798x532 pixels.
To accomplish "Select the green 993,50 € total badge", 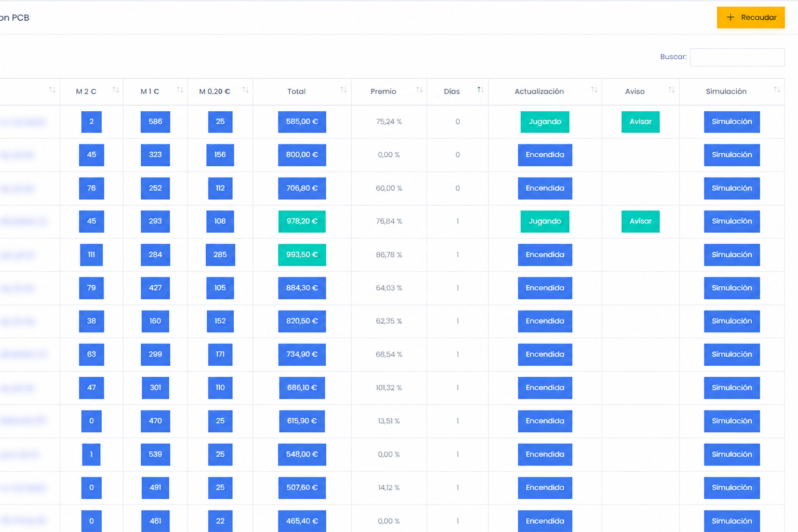I will coord(302,255).
